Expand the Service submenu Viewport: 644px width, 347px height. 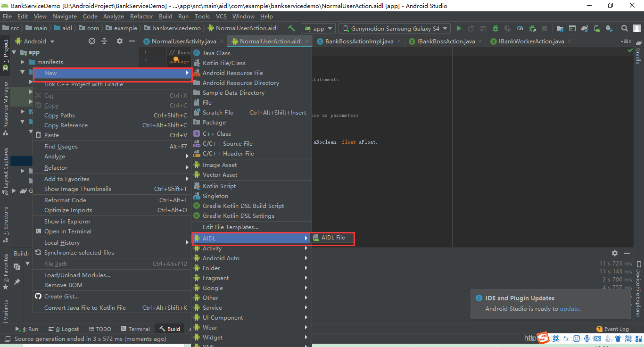pos(251,308)
